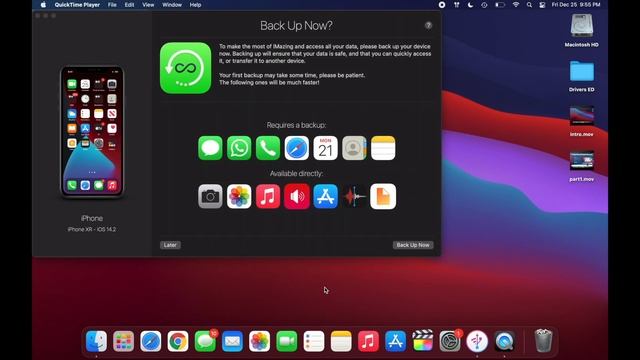Open the Help menu
Screen dimensions: 640x360
coord(196,5)
